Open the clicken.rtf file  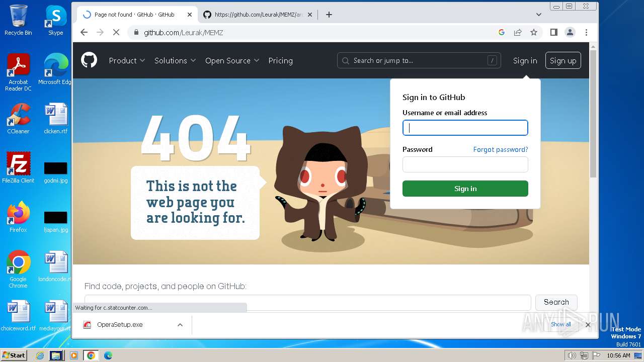click(x=56, y=119)
